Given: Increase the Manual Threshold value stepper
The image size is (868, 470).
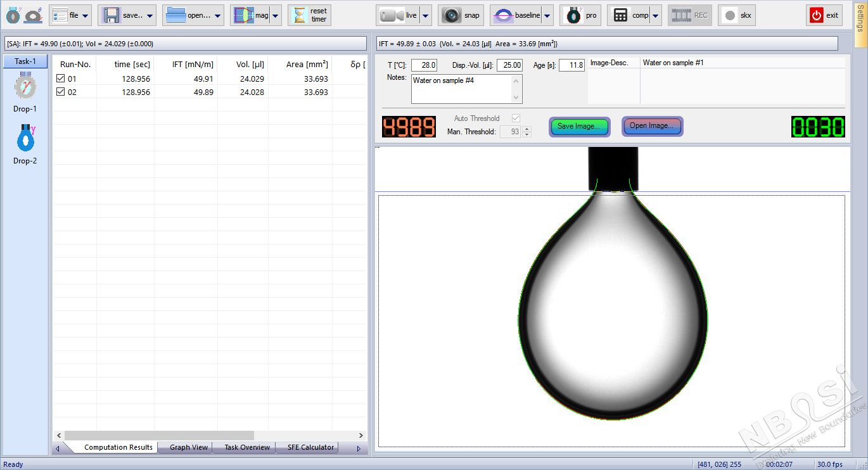Looking at the screenshot, I should (527, 129).
